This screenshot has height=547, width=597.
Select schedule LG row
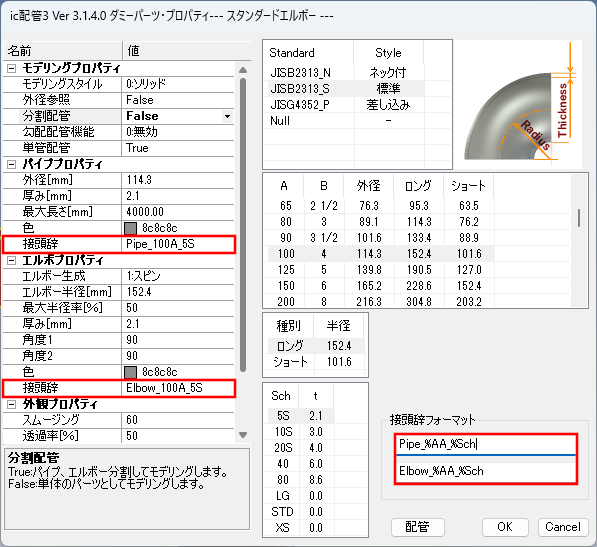coord(301,496)
